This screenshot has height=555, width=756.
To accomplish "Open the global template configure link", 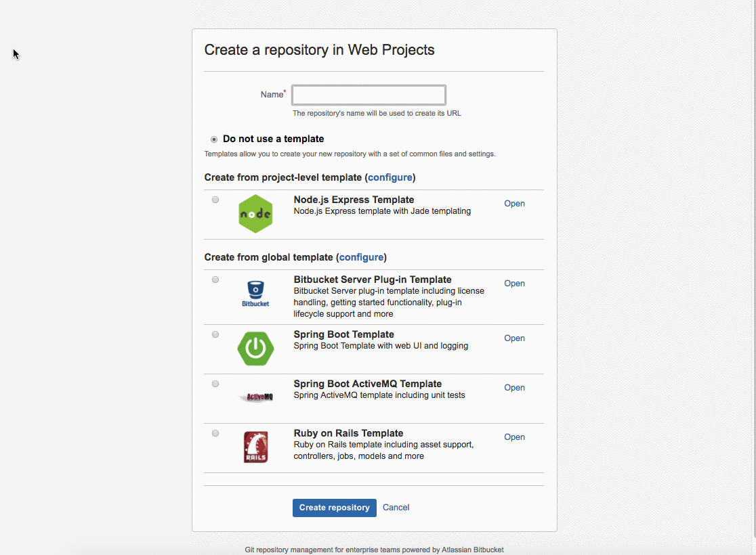I will pos(362,257).
